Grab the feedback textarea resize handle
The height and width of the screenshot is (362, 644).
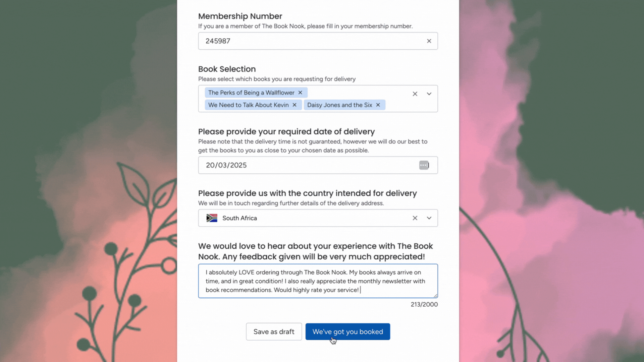[435, 296]
